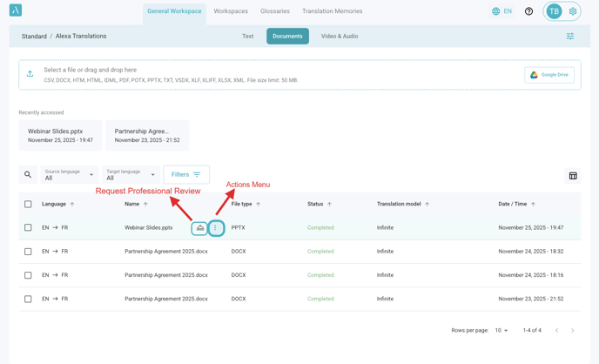This screenshot has height=364, width=599.
Task: Open the Source language dropdown
Action: coord(70,175)
